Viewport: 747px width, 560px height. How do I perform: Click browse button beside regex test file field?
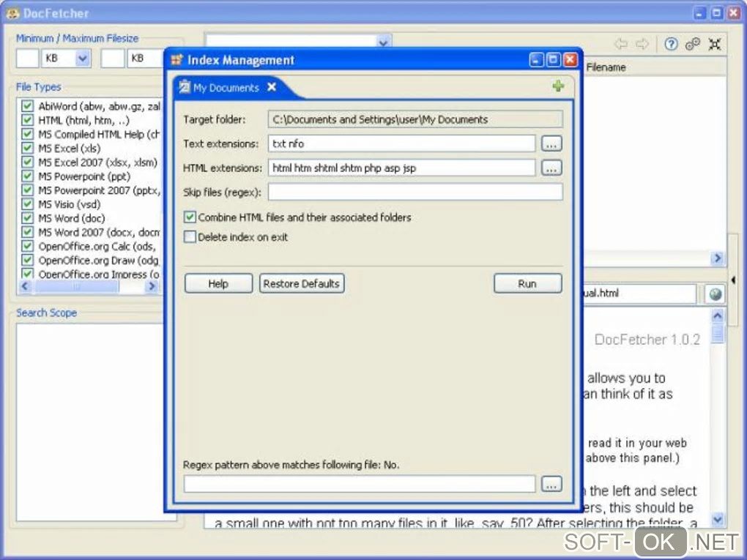pyautogui.click(x=551, y=485)
